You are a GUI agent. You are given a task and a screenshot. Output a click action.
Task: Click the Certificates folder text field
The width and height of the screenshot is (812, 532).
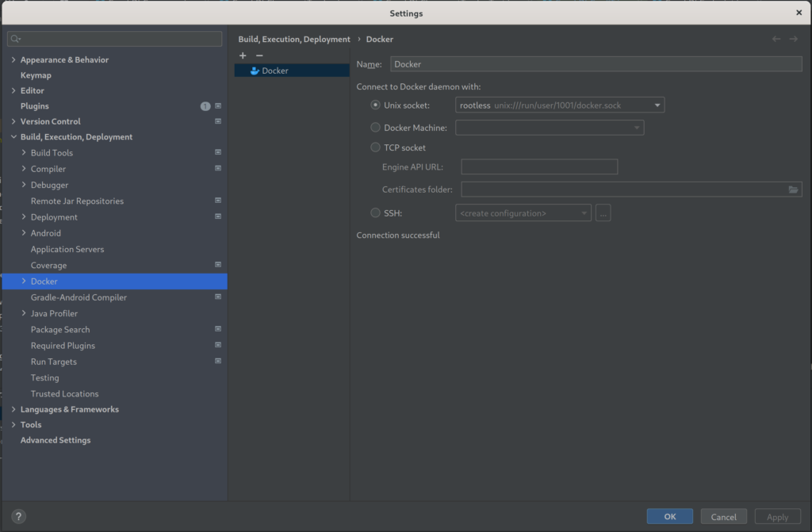623,189
